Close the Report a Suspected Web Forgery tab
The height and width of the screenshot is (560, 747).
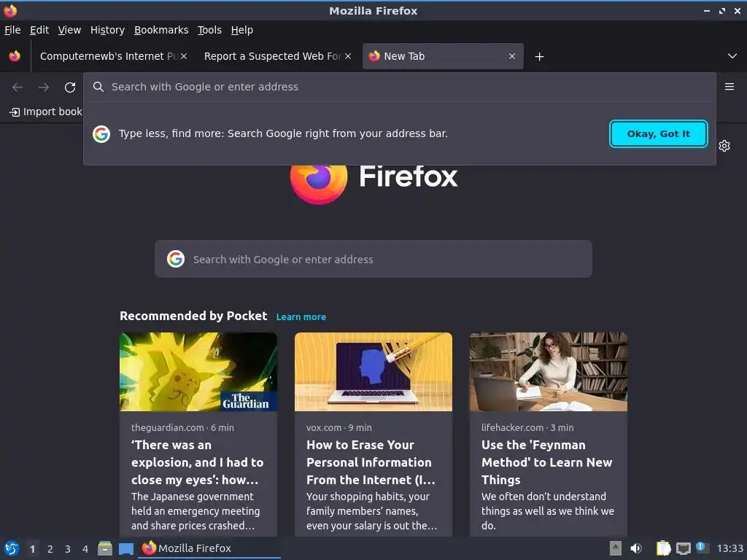coord(348,56)
